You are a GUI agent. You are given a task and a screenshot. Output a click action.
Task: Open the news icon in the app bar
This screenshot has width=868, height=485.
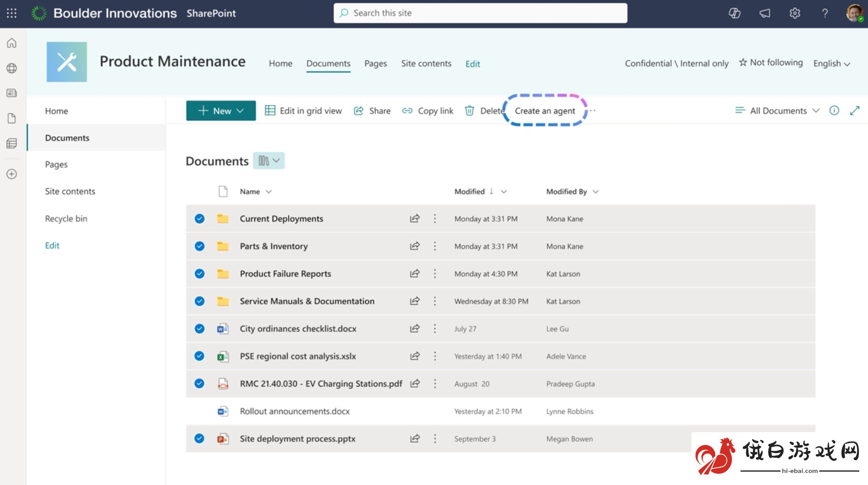pos(12,93)
